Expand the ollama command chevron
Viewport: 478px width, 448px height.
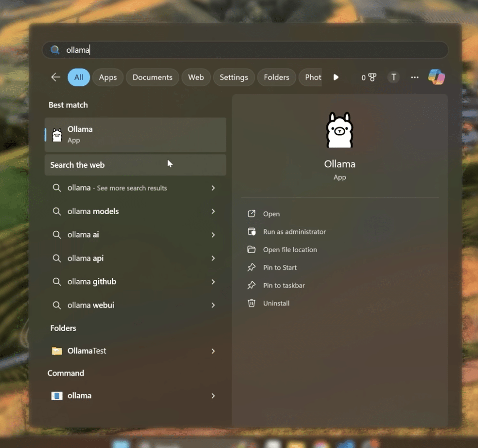[x=213, y=396]
